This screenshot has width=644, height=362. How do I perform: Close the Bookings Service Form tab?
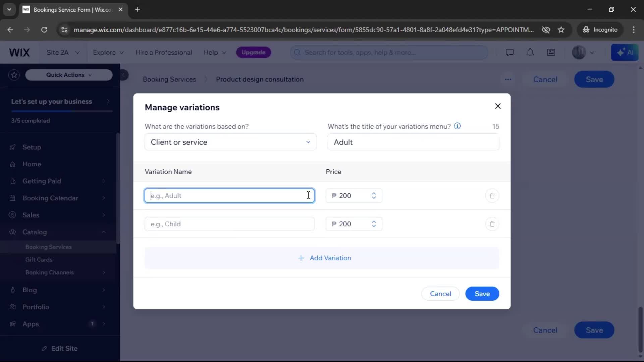point(120,10)
